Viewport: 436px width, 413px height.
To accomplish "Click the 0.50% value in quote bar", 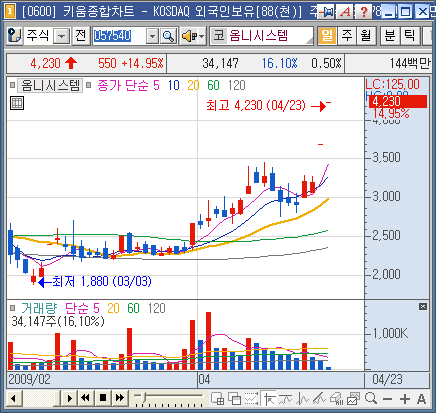I will tap(326, 63).
